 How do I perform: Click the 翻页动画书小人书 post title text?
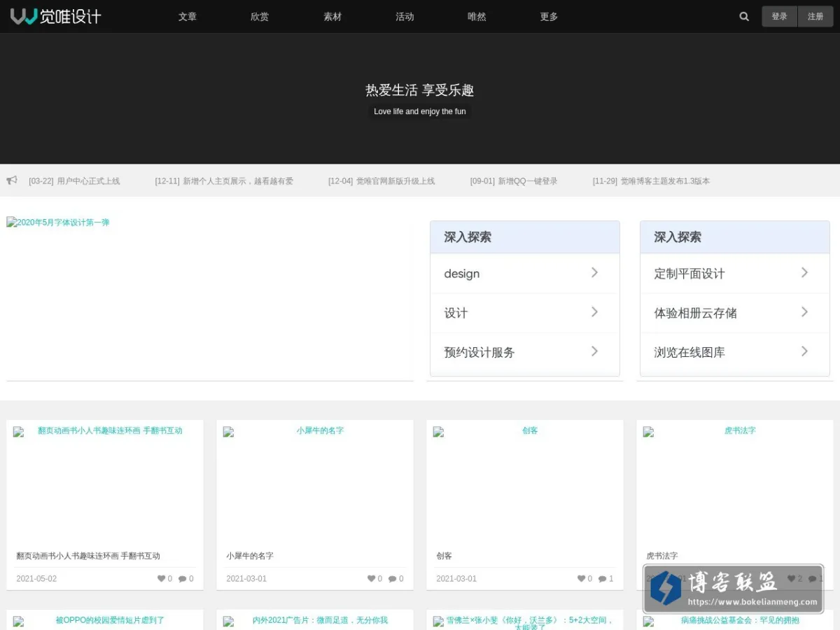88,556
